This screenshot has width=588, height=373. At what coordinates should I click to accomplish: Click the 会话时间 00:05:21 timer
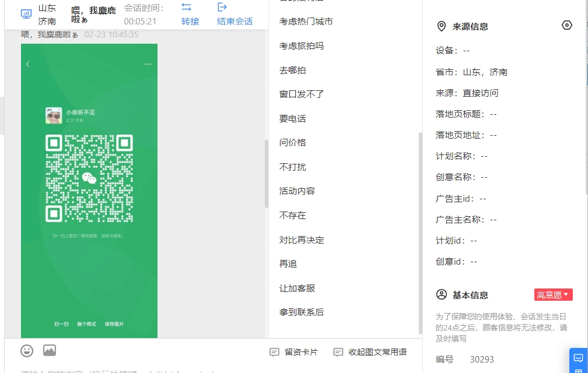pos(144,15)
